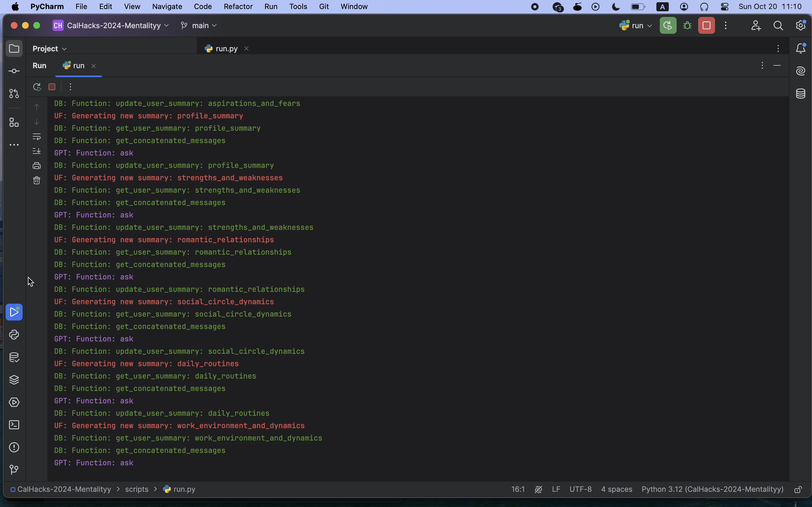Click the Python 3.12 interpreter in status bar

coord(712,490)
